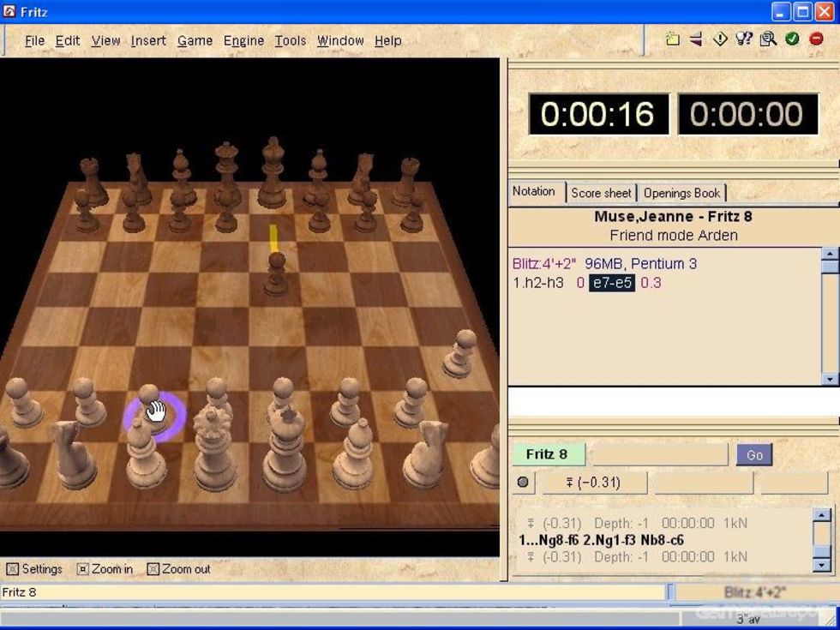Click the Fritz application icon in the title bar
The width and height of the screenshot is (840, 630).
(x=9, y=11)
